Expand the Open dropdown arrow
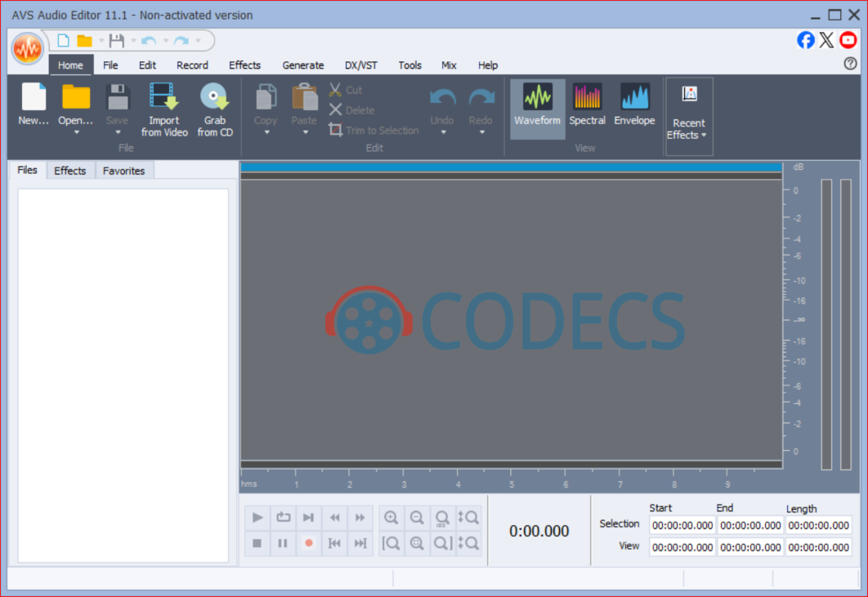This screenshot has width=868, height=597. (76, 132)
